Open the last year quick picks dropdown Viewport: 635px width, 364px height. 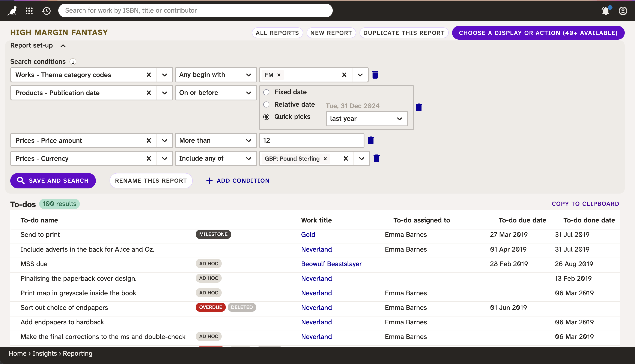click(x=367, y=118)
